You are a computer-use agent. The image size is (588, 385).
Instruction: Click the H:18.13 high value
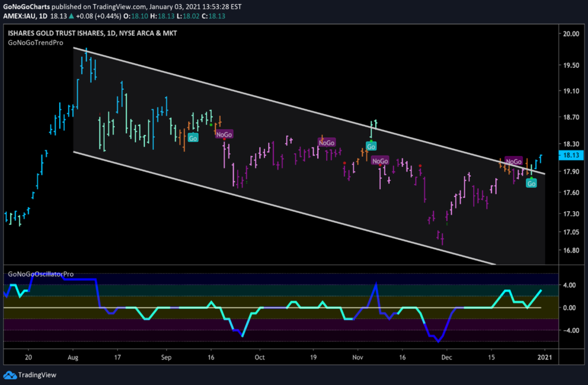click(x=162, y=16)
